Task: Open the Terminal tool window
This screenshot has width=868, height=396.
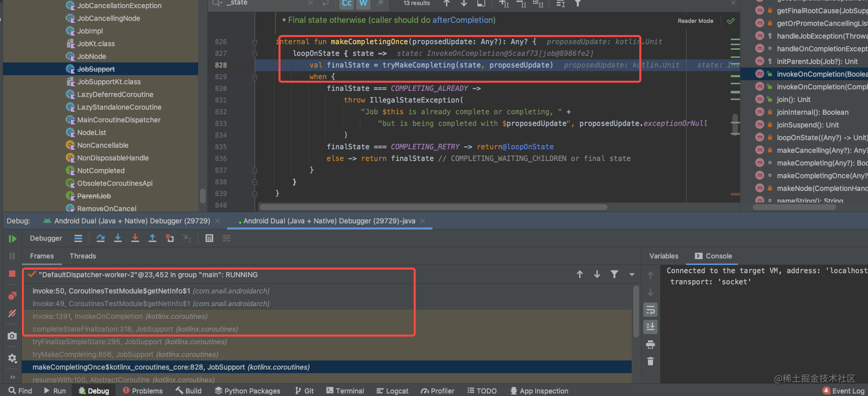Action: coord(345,390)
